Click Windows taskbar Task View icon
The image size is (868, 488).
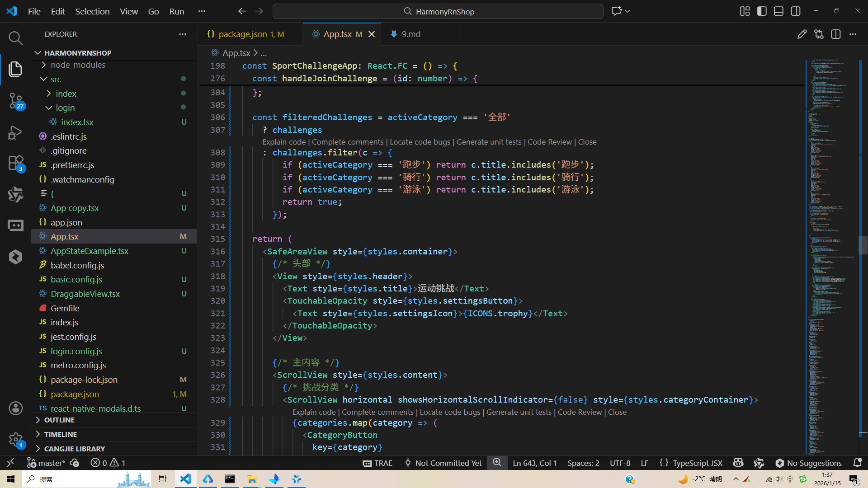162,479
